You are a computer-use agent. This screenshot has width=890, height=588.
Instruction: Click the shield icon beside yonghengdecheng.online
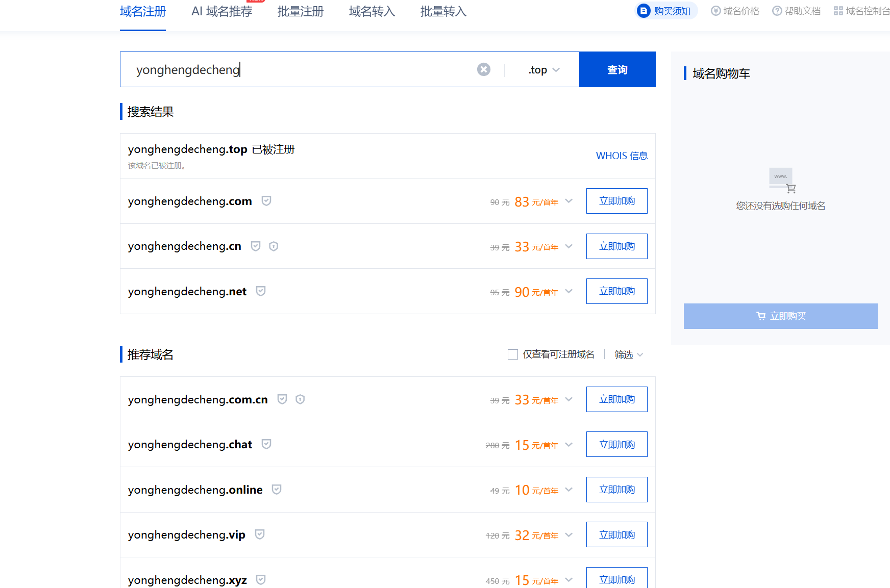[x=277, y=490]
